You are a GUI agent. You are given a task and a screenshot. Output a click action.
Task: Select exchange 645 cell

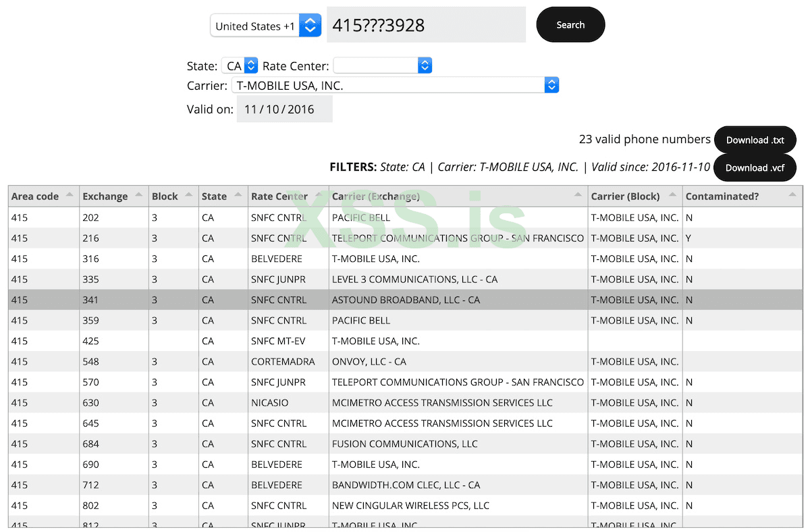(x=114, y=423)
